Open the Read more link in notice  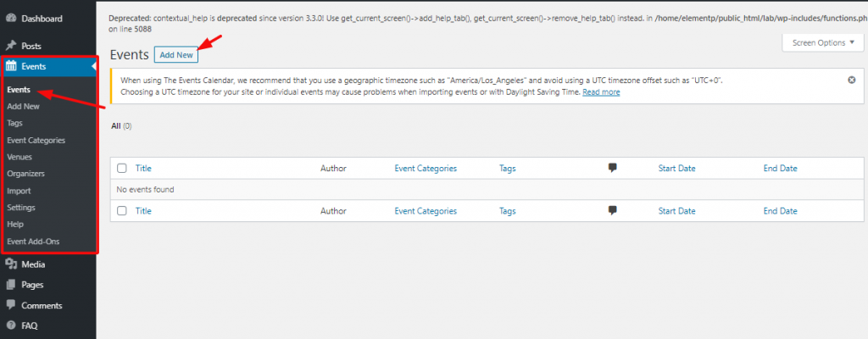point(601,92)
